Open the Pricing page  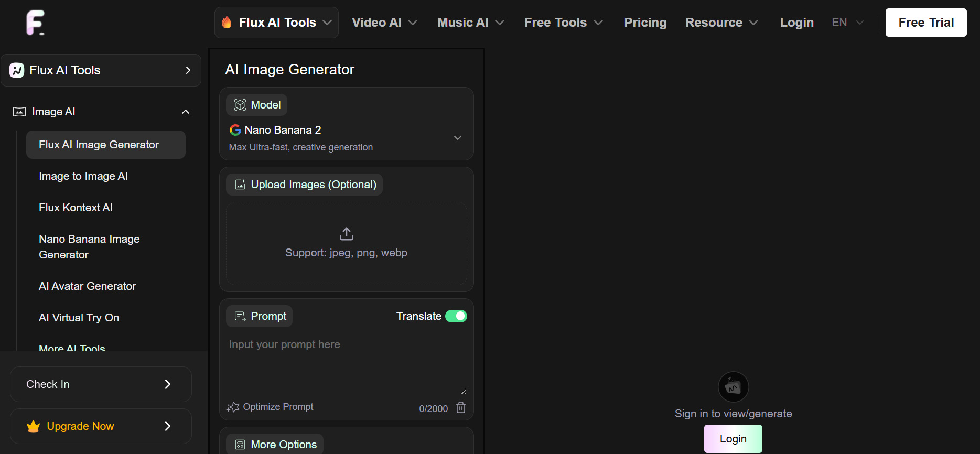(645, 23)
